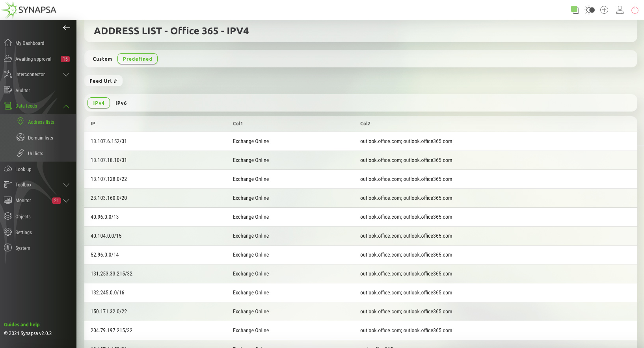Click the Col1 column header
The height and width of the screenshot is (348, 644).
click(x=238, y=124)
